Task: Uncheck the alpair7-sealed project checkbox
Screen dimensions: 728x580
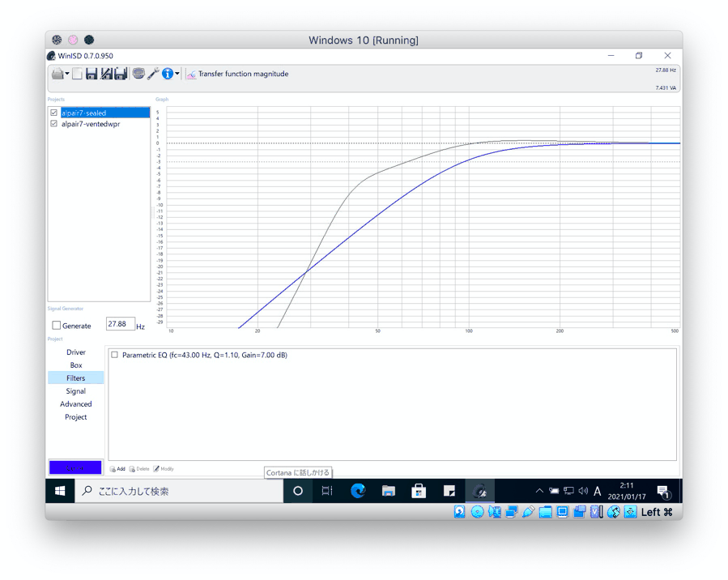Action: pos(54,113)
